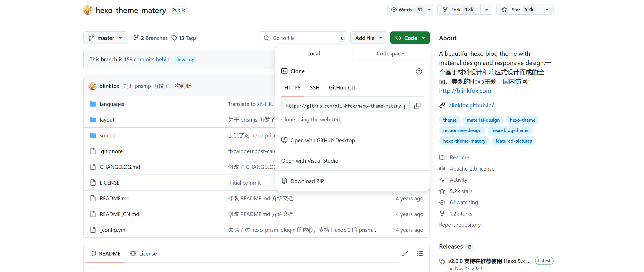Select the GitHub CLI clone option
The height and width of the screenshot is (272, 644).
point(342,88)
